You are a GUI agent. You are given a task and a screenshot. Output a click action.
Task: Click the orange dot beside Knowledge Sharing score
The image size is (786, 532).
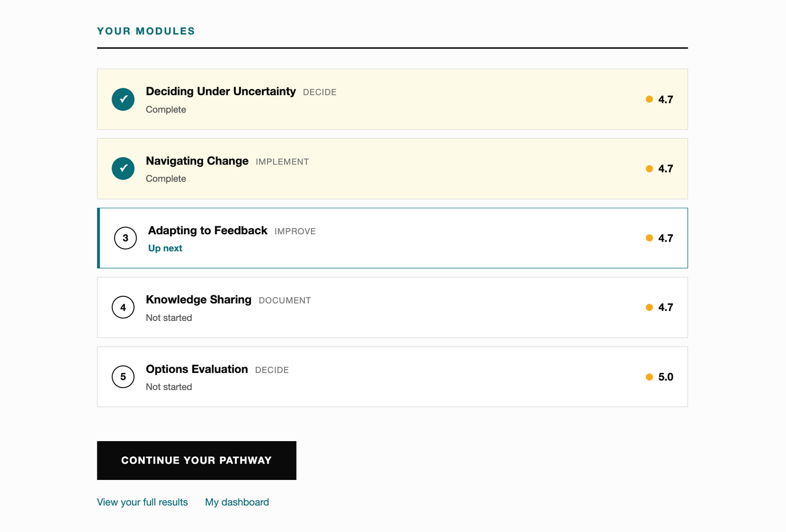pos(649,308)
